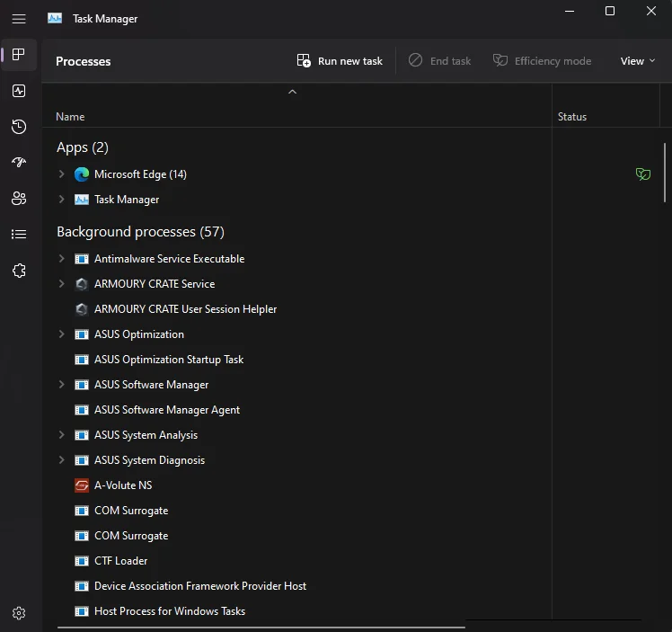
Task: Expand the Microsoft Edge (14) process group
Action: click(x=61, y=174)
